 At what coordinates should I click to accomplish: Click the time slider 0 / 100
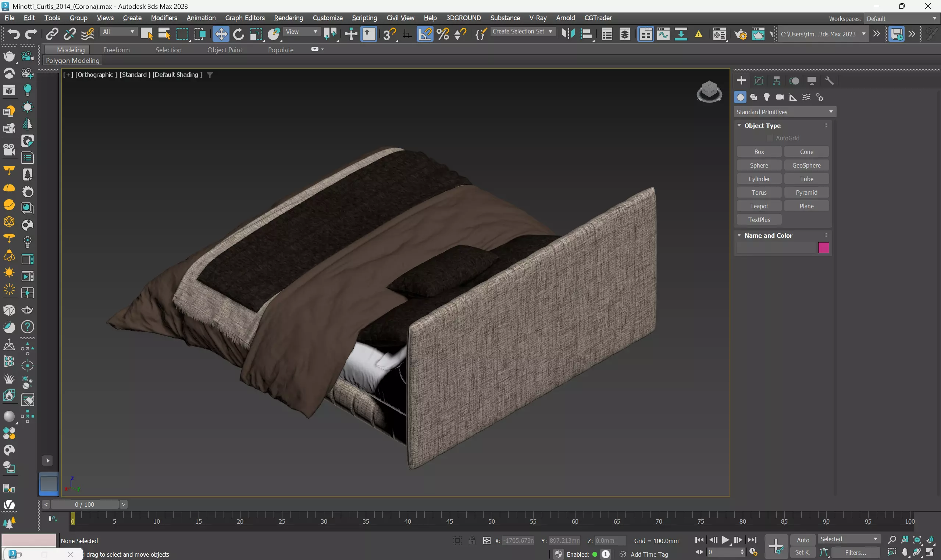tap(85, 505)
